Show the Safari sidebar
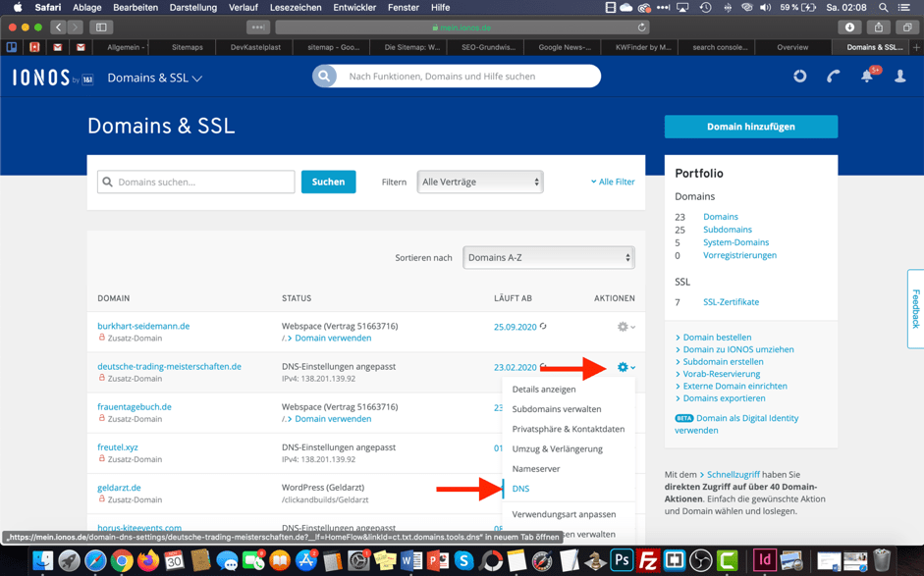The image size is (924, 576). click(x=101, y=27)
